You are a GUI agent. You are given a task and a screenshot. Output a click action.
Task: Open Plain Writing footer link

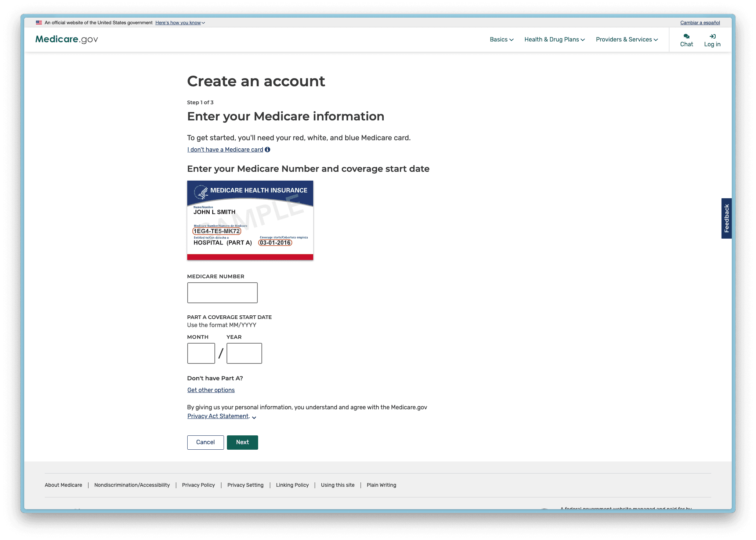(x=381, y=485)
